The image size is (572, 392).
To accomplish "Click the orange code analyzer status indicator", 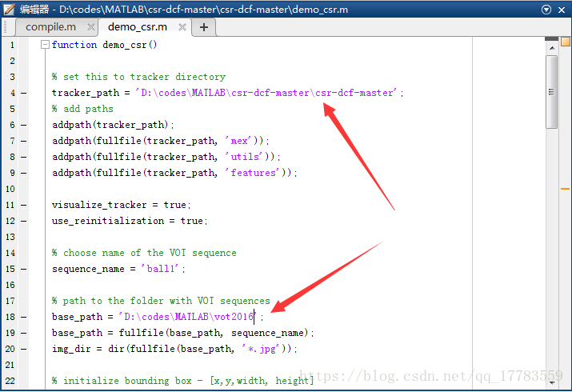I will click(x=566, y=42).
